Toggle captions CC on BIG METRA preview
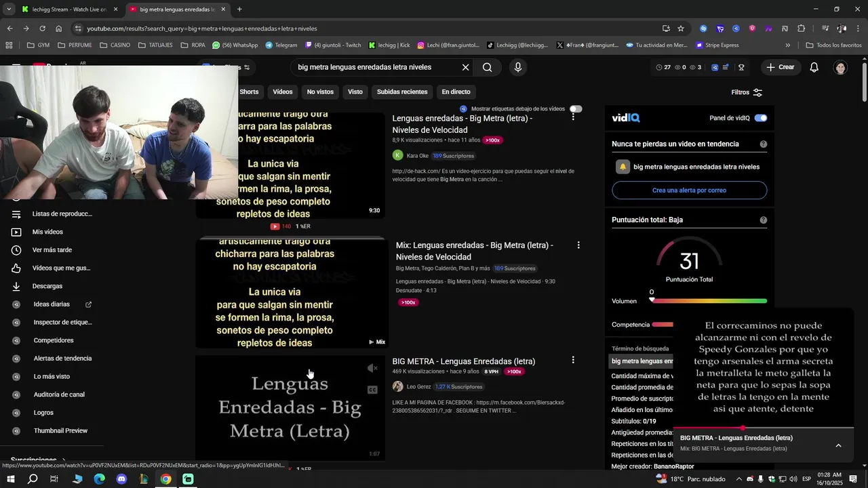Screen dimensions: 868x488 tap(372, 390)
